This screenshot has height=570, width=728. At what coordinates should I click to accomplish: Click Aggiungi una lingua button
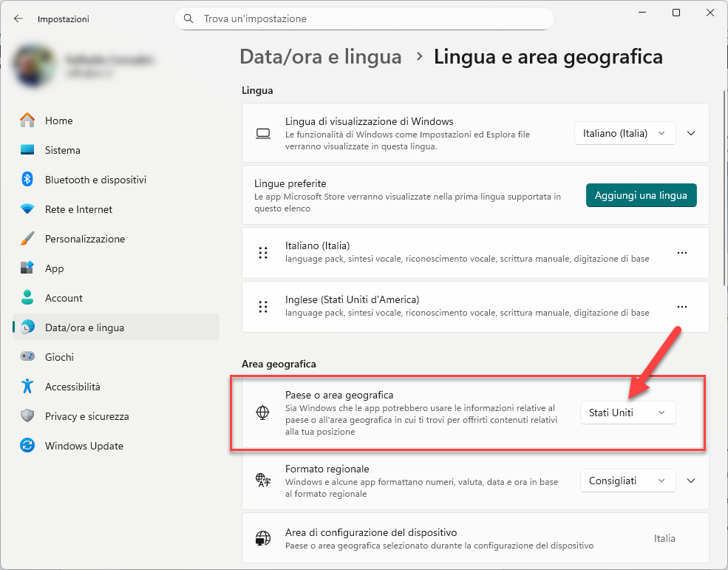[641, 196]
